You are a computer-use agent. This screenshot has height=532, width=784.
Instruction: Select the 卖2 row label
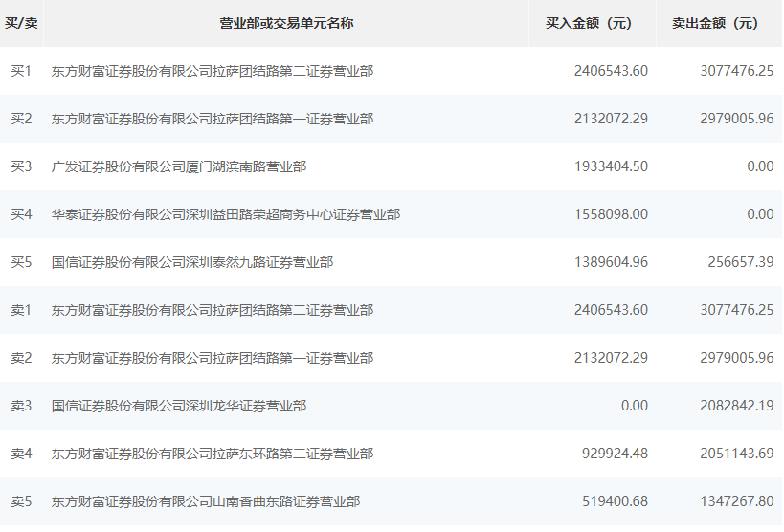pos(21,358)
